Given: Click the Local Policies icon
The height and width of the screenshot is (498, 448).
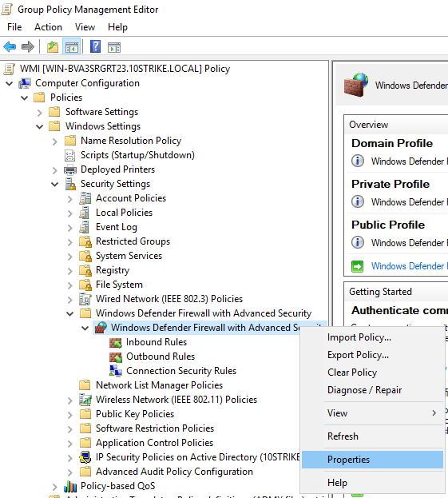Looking at the screenshot, I should tap(85, 213).
